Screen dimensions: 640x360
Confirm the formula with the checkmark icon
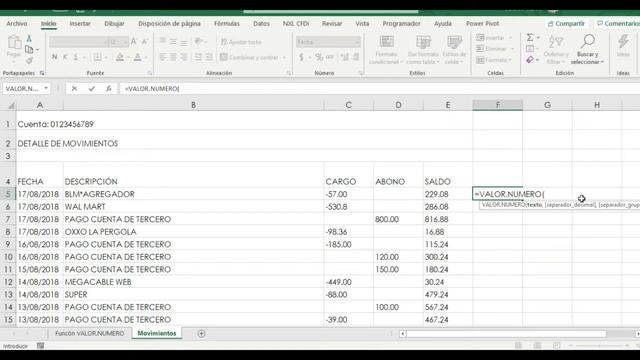(x=91, y=89)
